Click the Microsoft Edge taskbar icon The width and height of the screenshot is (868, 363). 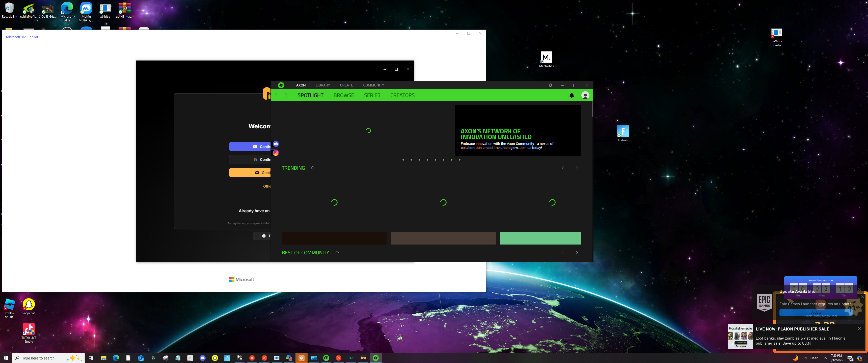116,358
